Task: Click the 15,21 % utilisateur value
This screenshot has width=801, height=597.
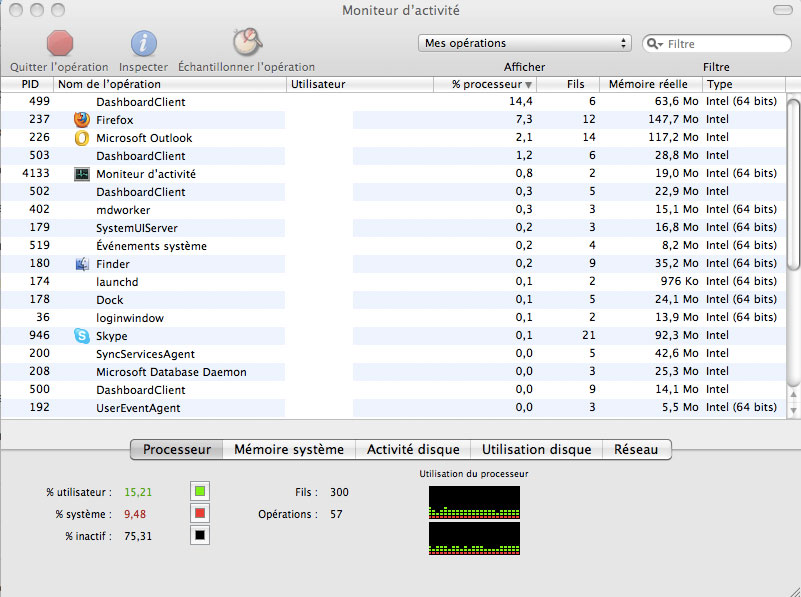Action: click(138, 492)
